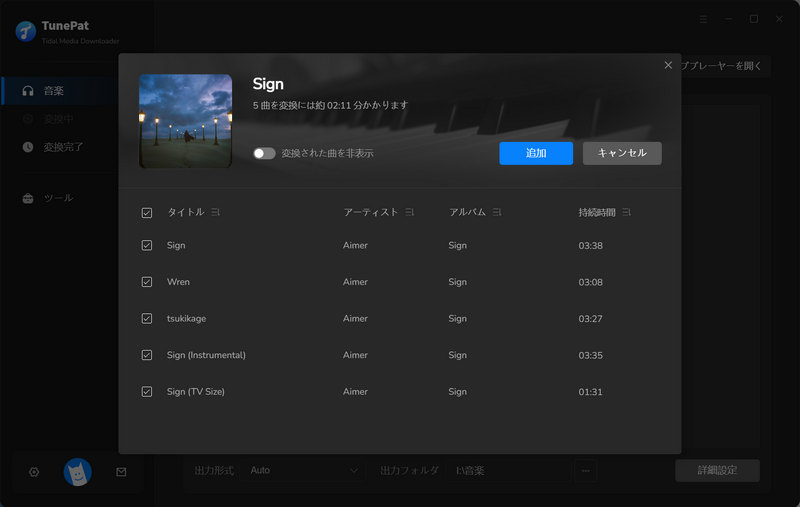The width and height of the screenshot is (800, 507).
Task: Click the open web player button
Action: (x=725, y=66)
